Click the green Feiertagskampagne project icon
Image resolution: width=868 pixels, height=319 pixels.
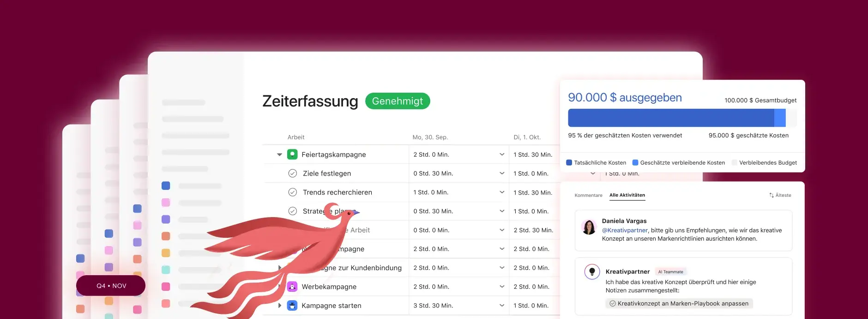[292, 154]
